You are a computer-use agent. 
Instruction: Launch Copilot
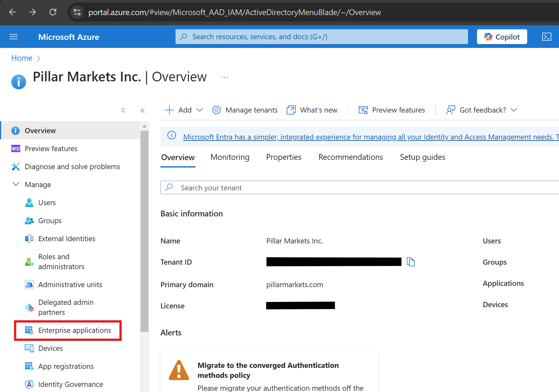click(501, 37)
